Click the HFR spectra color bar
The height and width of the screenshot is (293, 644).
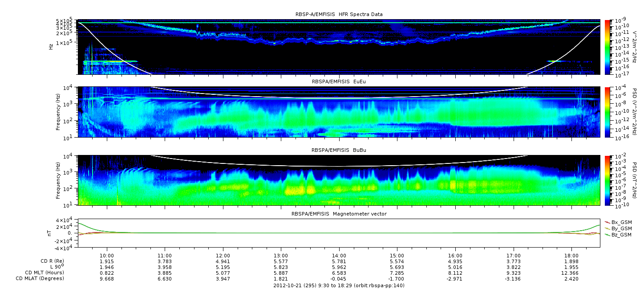point(607,47)
